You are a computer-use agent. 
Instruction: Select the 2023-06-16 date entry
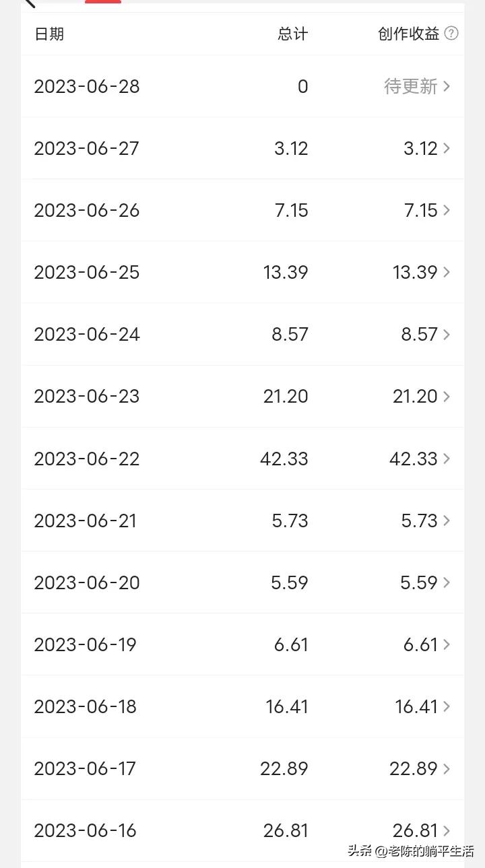(86, 830)
